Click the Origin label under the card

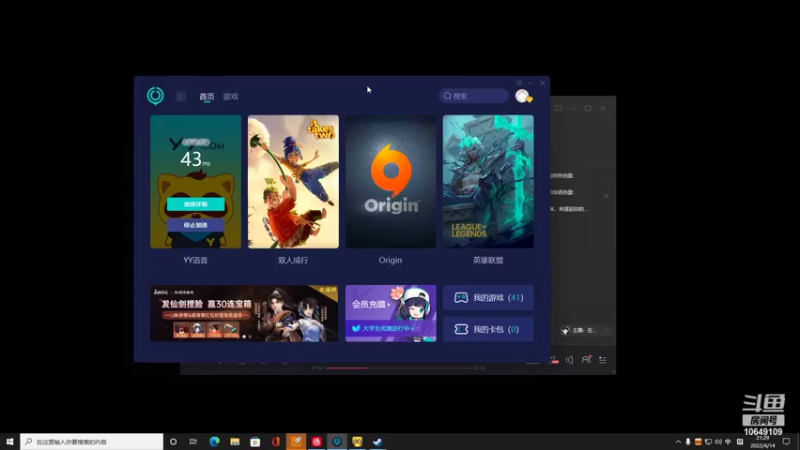tap(390, 260)
